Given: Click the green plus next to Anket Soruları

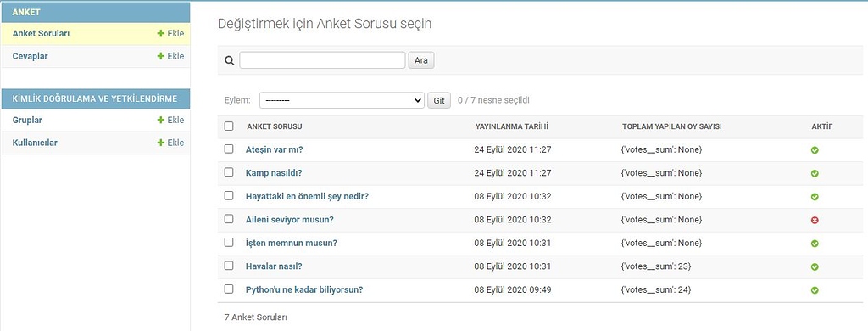Looking at the screenshot, I should [x=160, y=33].
